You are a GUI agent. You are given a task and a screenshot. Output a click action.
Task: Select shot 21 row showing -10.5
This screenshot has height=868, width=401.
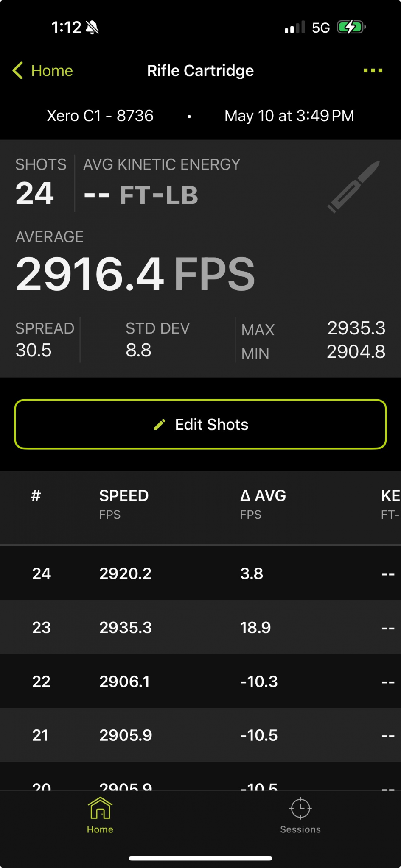[200, 735]
